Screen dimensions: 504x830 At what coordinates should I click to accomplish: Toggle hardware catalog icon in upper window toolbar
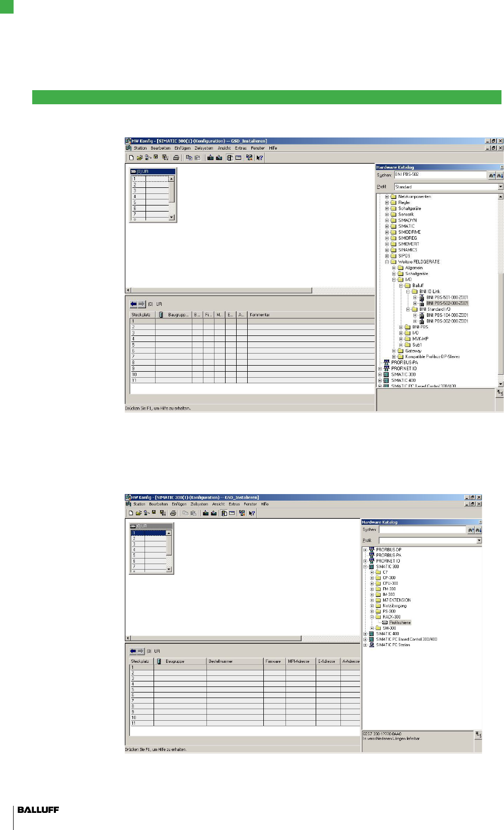[x=230, y=158]
